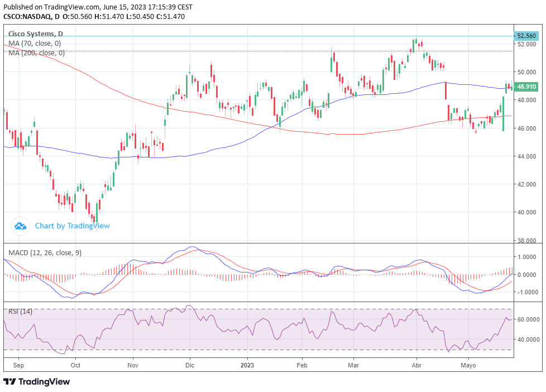The image size is (546, 392).
Task: Click the 52.000 price axis value
Action: point(527,44)
